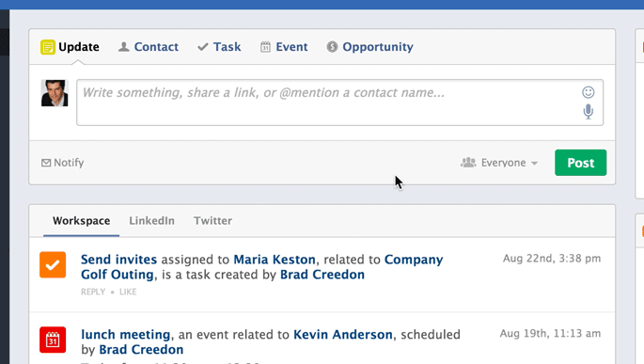Click the yellow Update note icon
Viewport: 644px width, 364px height.
pos(48,47)
